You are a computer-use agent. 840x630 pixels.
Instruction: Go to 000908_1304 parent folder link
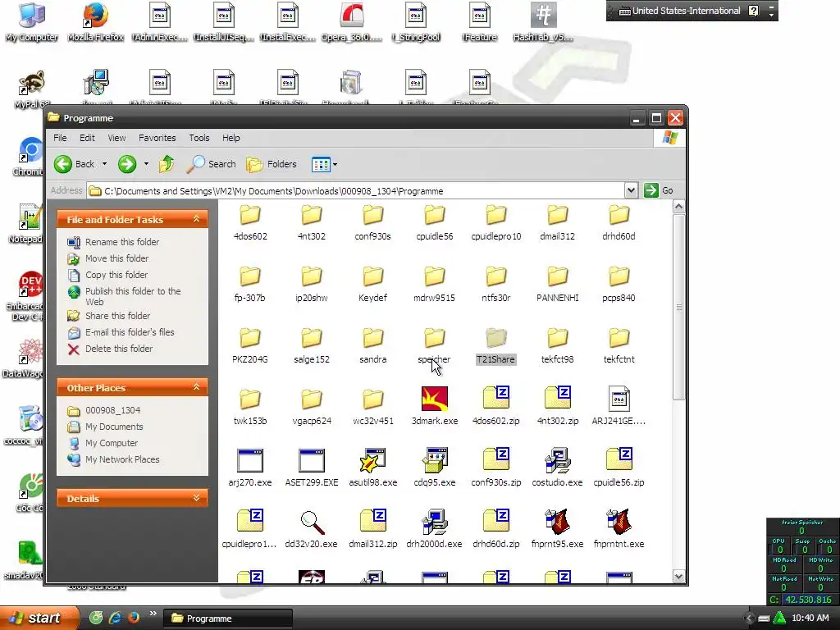112,410
